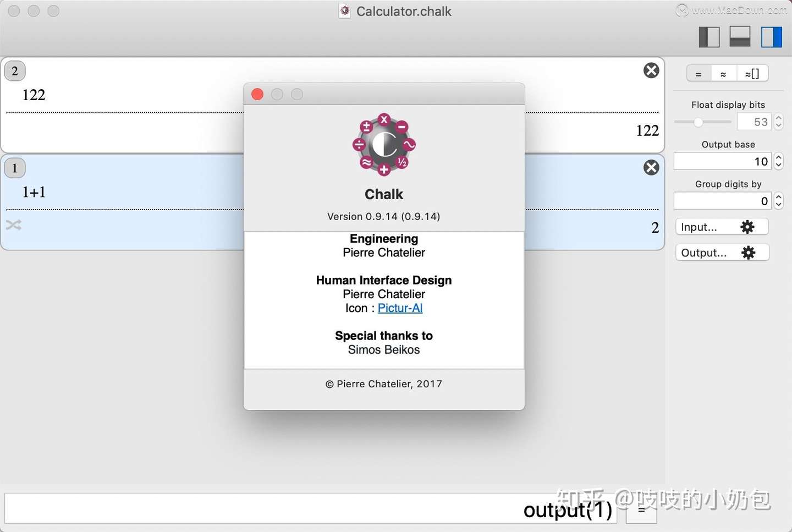Click the '1+1' expression text

click(x=34, y=192)
